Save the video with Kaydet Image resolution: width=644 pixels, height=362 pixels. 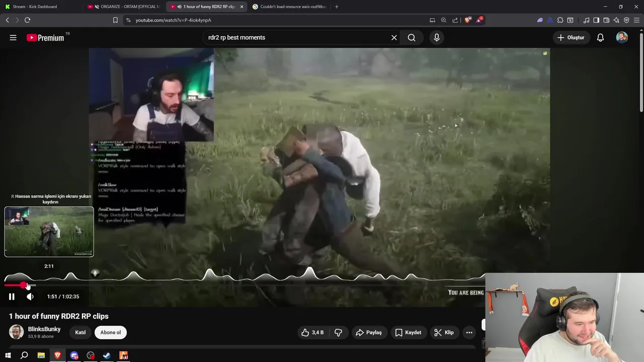[x=408, y=332]
